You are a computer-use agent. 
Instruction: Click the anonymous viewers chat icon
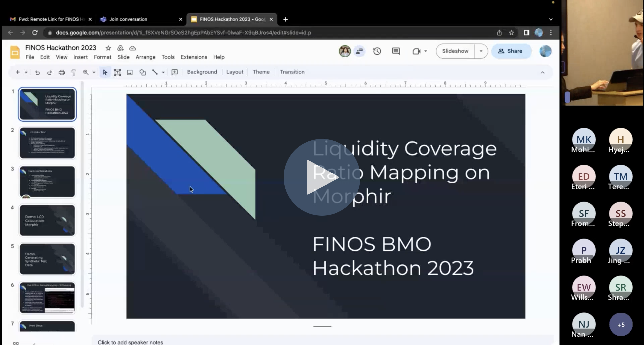pyautogui.click(x=359, y=51)
